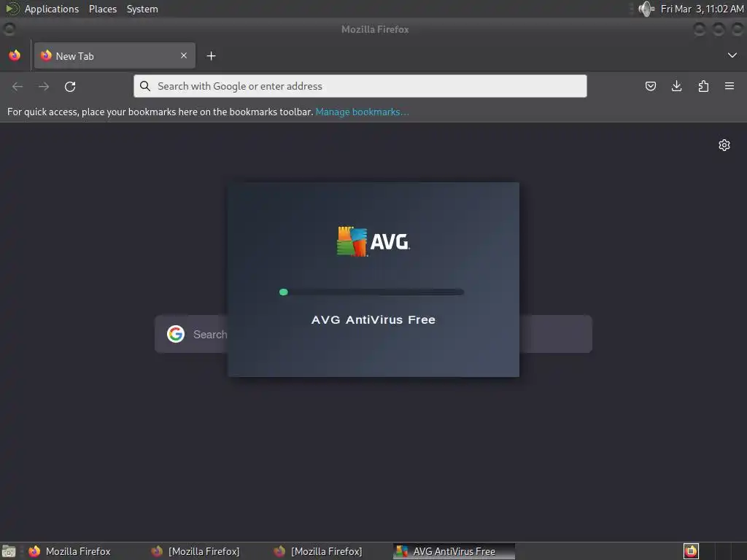Open the clock showing Fri Mar 3

click(x=703, y=9)
